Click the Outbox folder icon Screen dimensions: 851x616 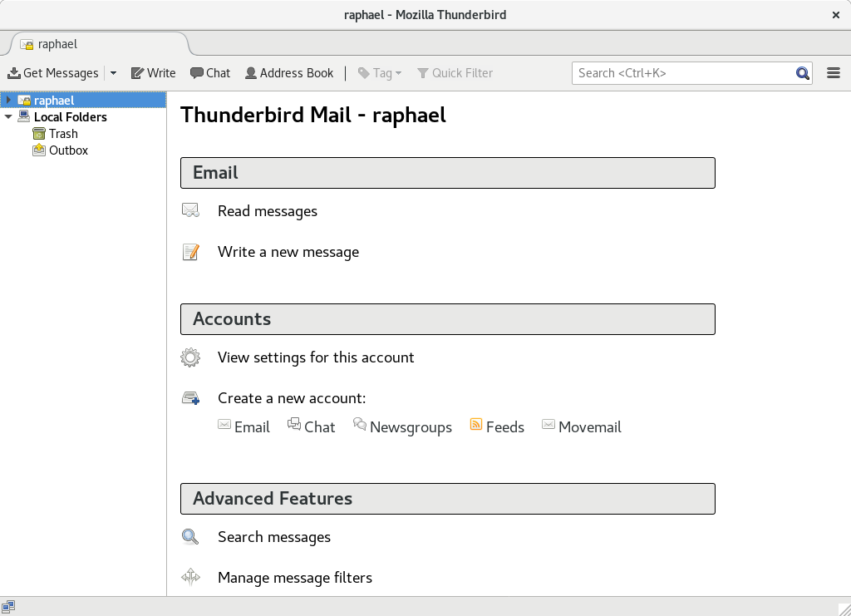[39, 150]
